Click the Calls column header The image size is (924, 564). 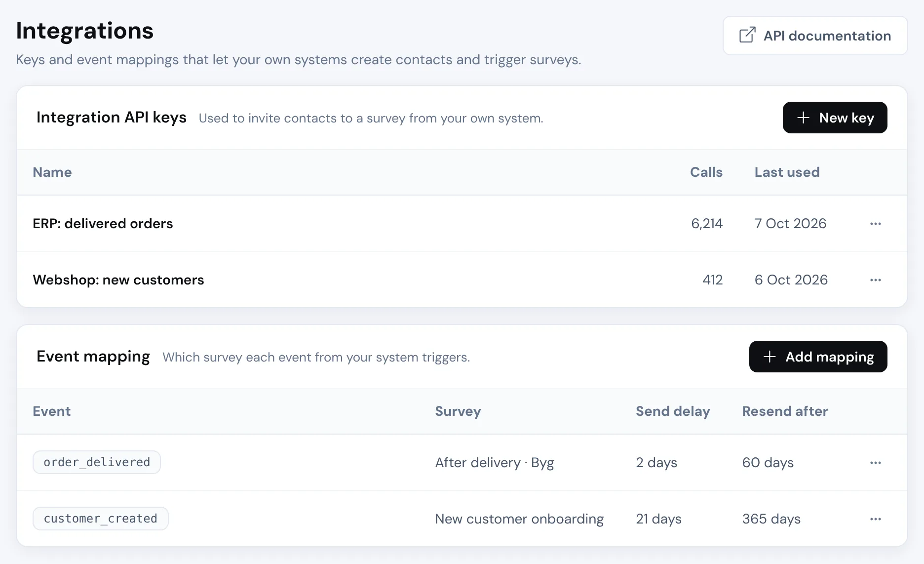point(706,172)
